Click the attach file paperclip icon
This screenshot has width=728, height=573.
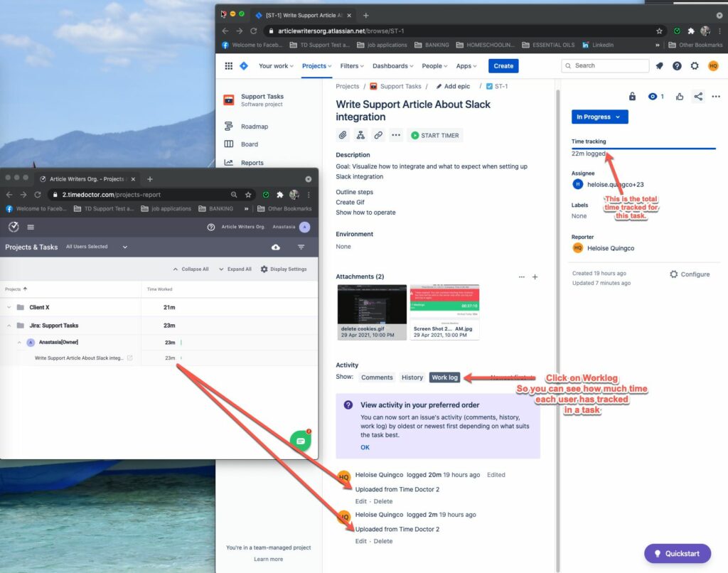point(342,134)
